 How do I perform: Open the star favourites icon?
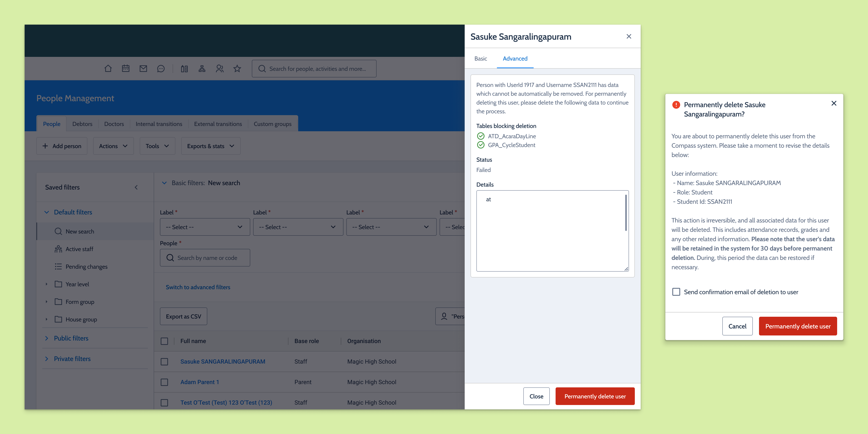[237, 69]
